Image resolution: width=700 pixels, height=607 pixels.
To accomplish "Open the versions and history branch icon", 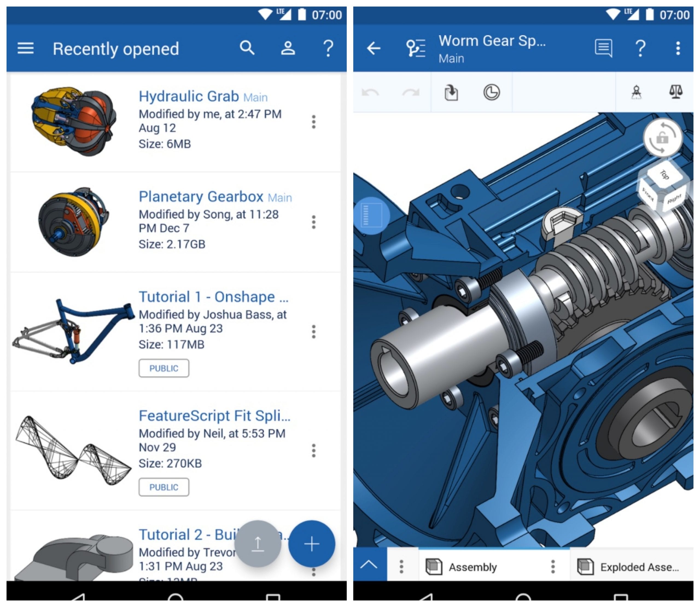I will (416, 48).
